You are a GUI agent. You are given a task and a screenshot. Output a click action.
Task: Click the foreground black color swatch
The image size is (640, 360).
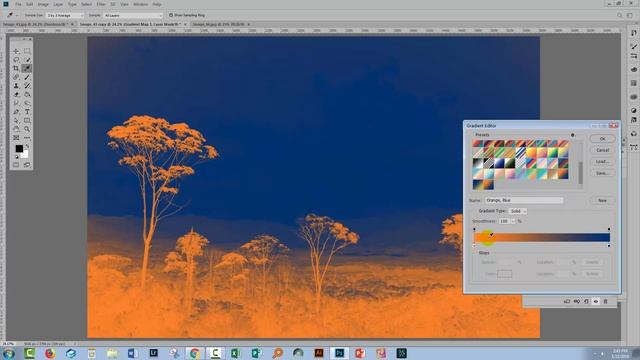click(19, 149)
